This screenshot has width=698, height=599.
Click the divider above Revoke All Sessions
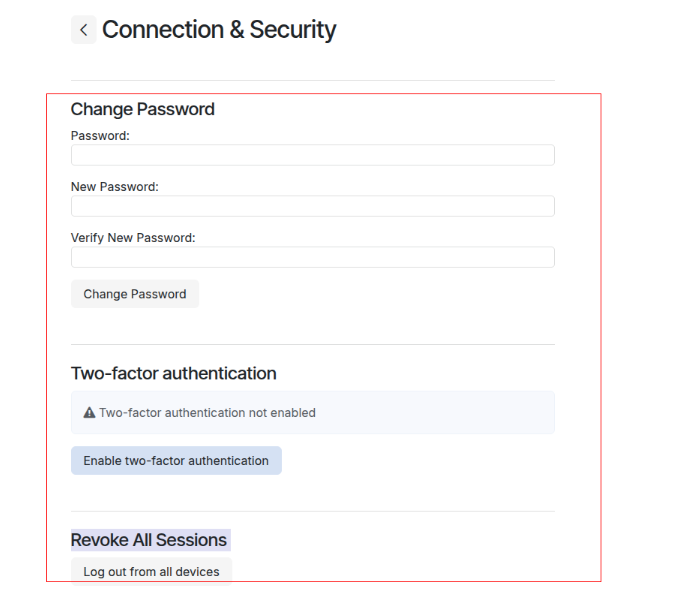(x=312, y=511)
